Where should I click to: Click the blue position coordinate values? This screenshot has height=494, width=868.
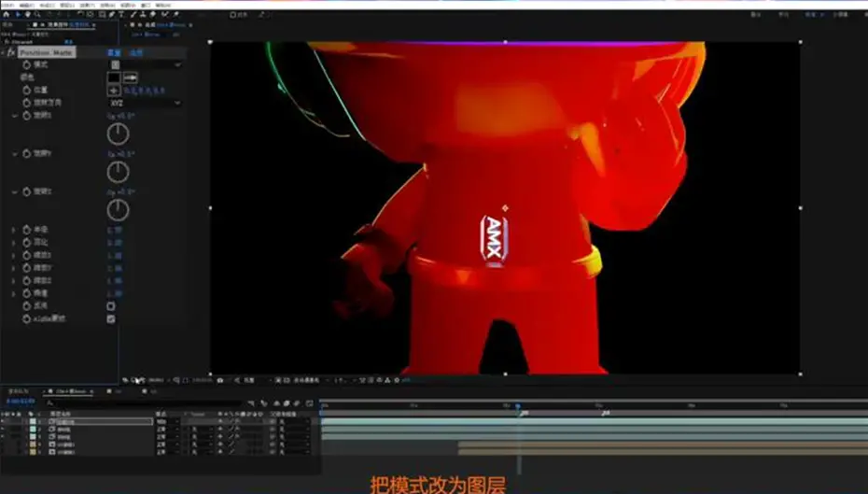click(x=144, y=91)
